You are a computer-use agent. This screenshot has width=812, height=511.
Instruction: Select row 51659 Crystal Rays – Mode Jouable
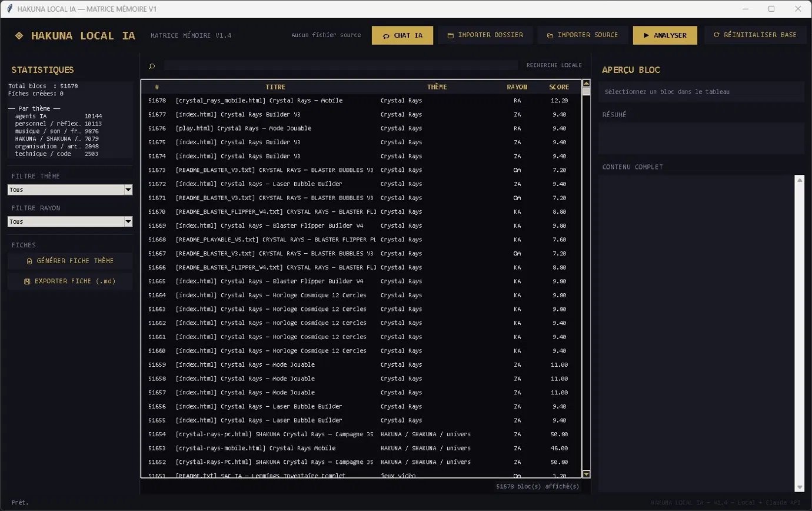click(361, 364)
